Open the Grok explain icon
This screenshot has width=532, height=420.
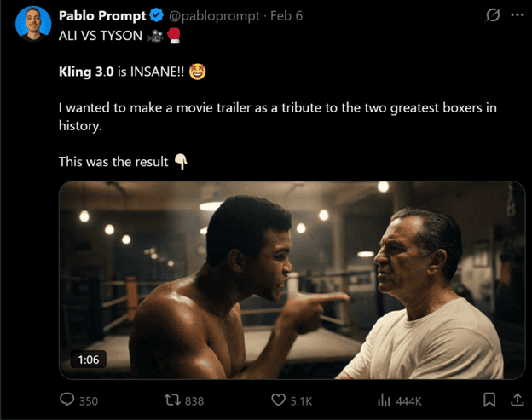pyautogui.click(x=492, y=15)
